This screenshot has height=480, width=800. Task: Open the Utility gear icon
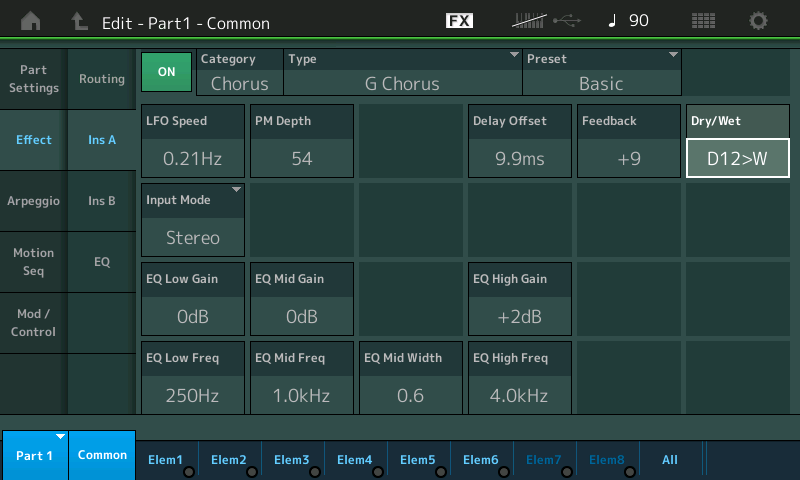coord(759,21)
